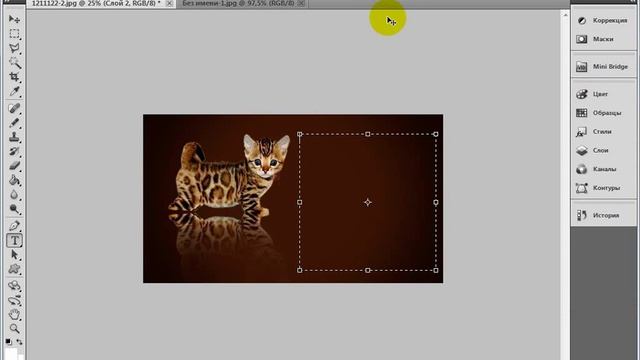Select the Crop tool

point(14,77)
